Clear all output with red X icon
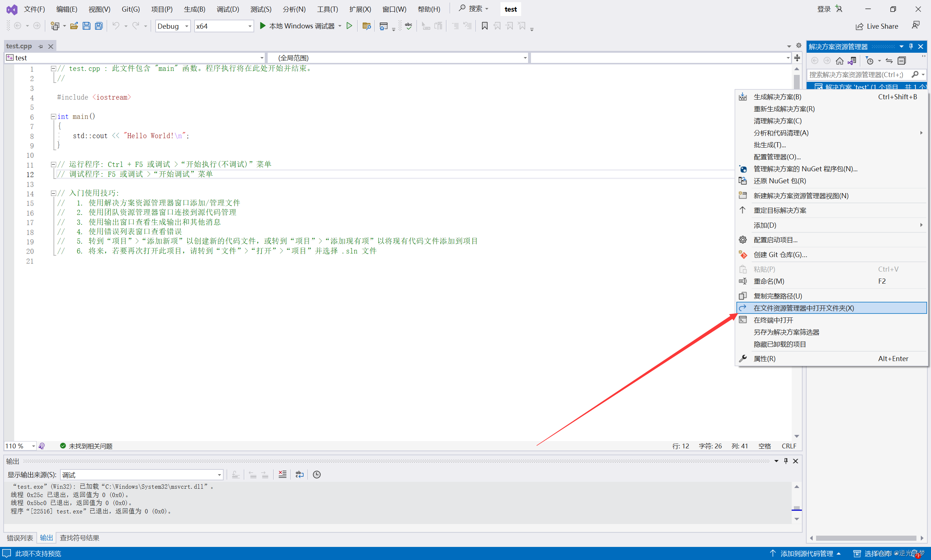This screenshot has width=931, height=560. click(282, 474)
